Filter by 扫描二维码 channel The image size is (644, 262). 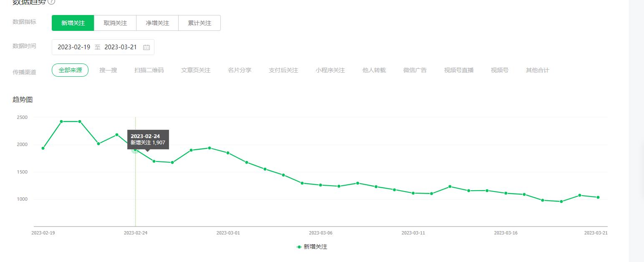click(149, 70)
